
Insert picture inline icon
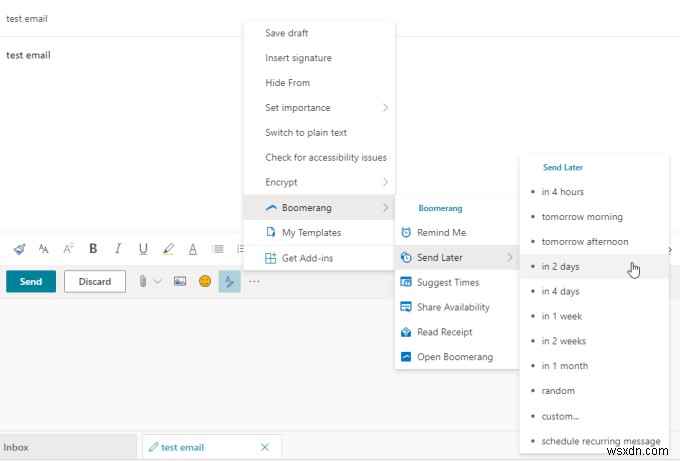(180, 281)
